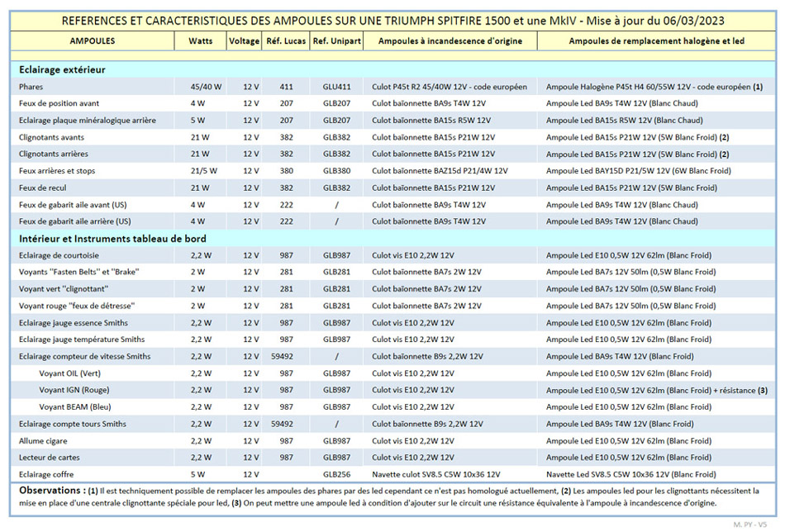Click the "GLB256" reference in Eclairage coffre row

336,475
